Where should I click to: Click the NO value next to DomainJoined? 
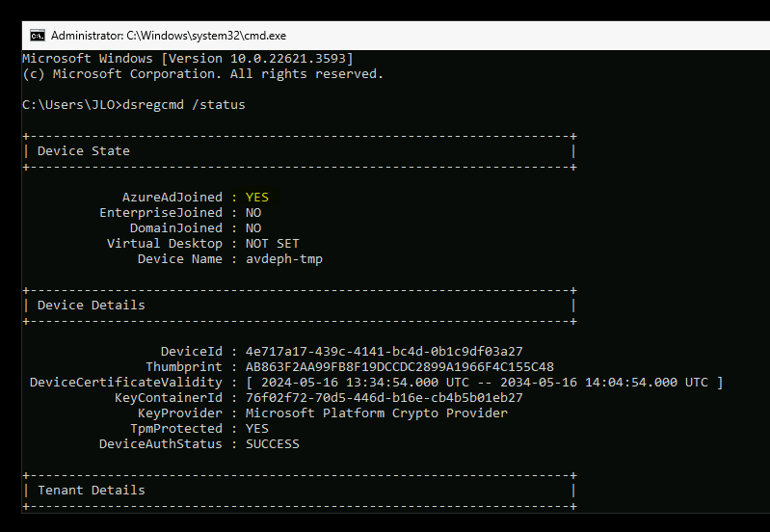click(253, 228)
